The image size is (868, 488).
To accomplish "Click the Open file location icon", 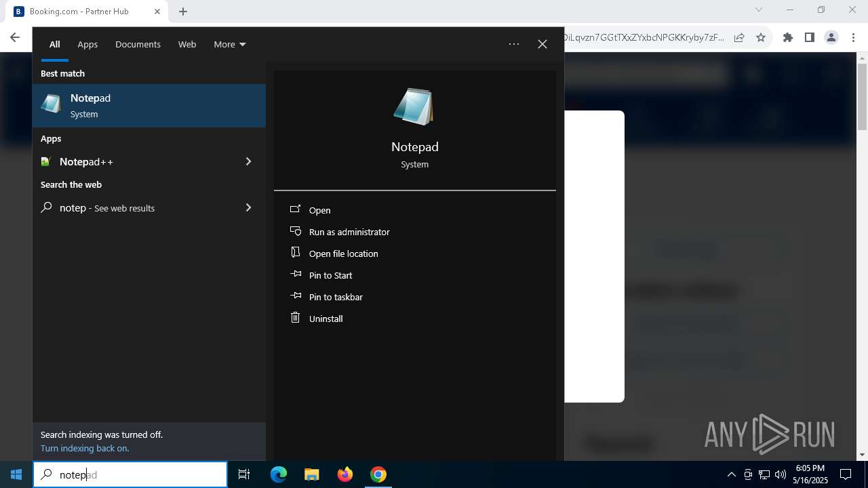I will [x=295, y=252].
